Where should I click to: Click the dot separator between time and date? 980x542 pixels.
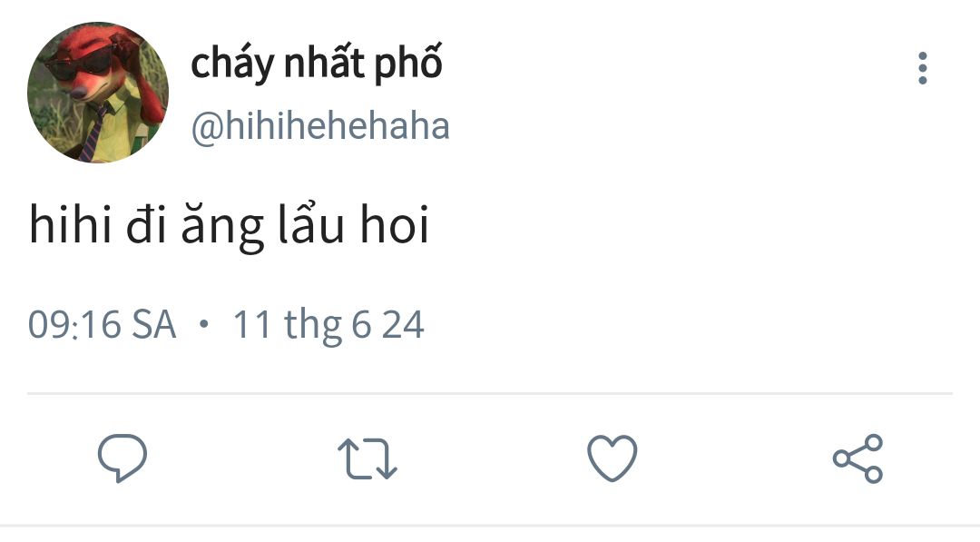204,324
